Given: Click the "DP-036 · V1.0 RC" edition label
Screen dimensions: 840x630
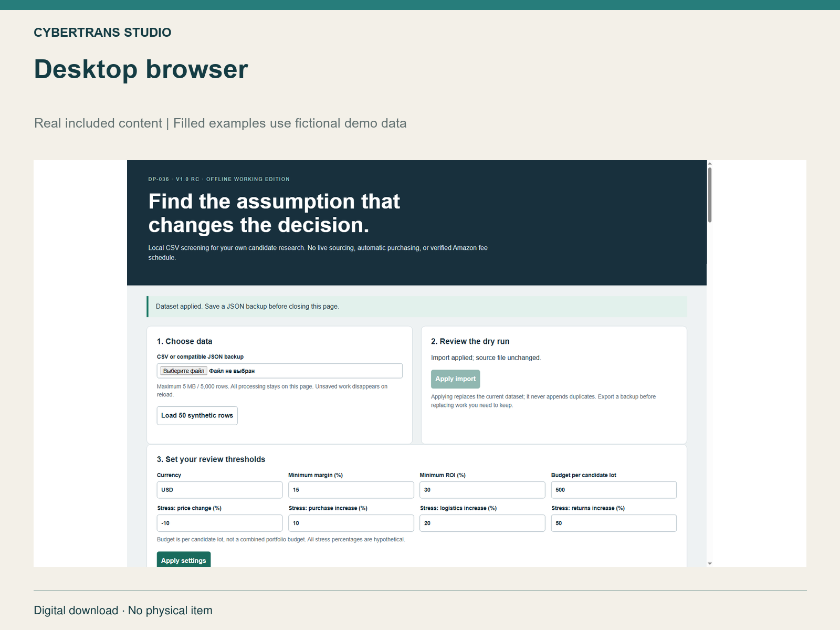Looking at the screenshot, I should tap(219, 179).
